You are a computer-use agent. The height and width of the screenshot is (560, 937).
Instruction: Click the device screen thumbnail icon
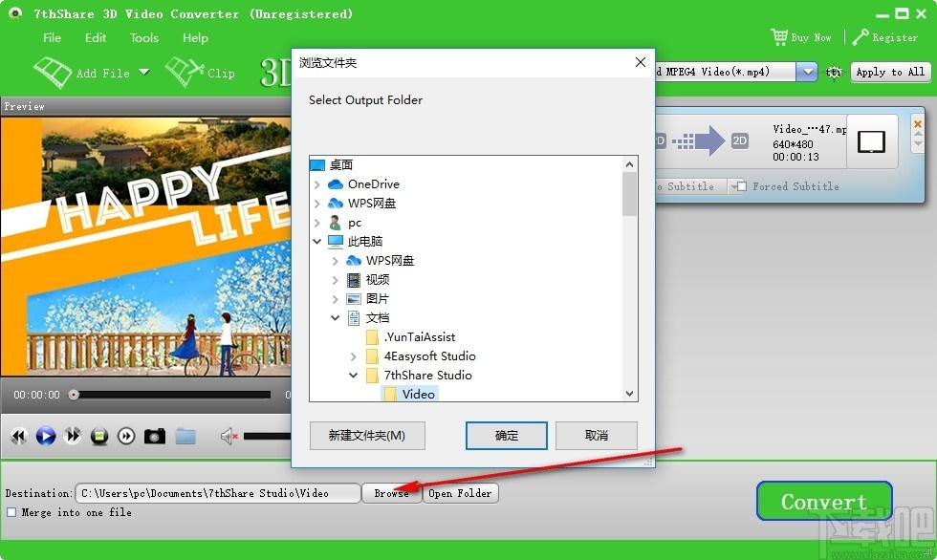pyautogui.click(x=871, y=142)
